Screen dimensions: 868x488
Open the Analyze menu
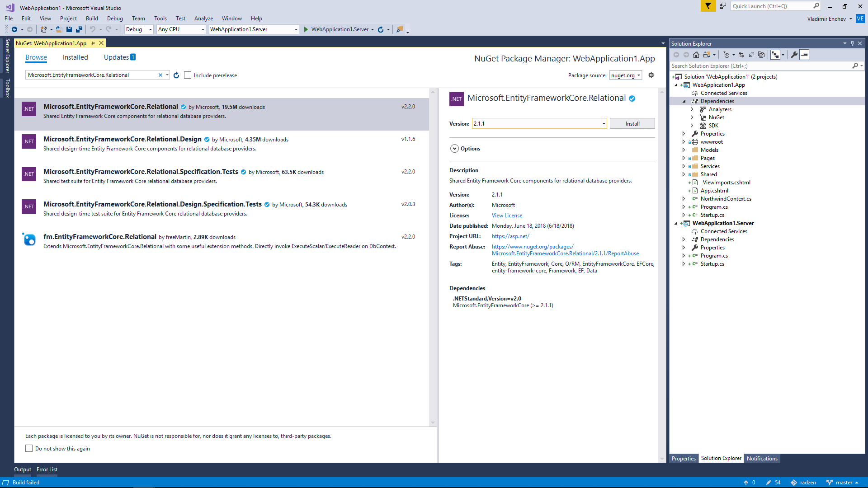pyautogui.click(x=203, y=19)
